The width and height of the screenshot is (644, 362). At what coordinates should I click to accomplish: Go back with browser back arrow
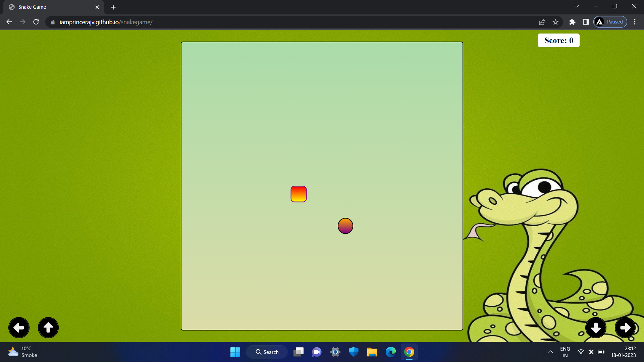point(9,22)
